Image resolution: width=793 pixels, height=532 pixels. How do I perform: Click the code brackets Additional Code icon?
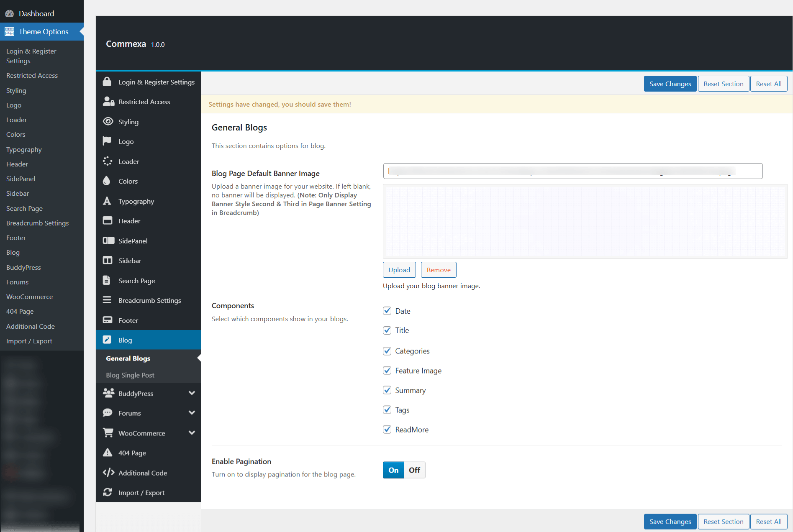[x=108, y=473]
